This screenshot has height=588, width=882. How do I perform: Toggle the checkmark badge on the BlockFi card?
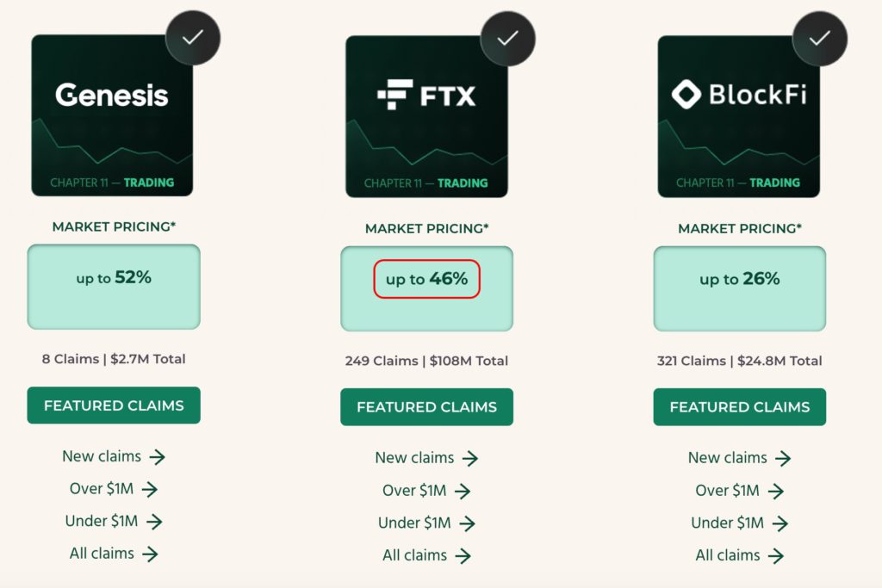pos(819,38)
